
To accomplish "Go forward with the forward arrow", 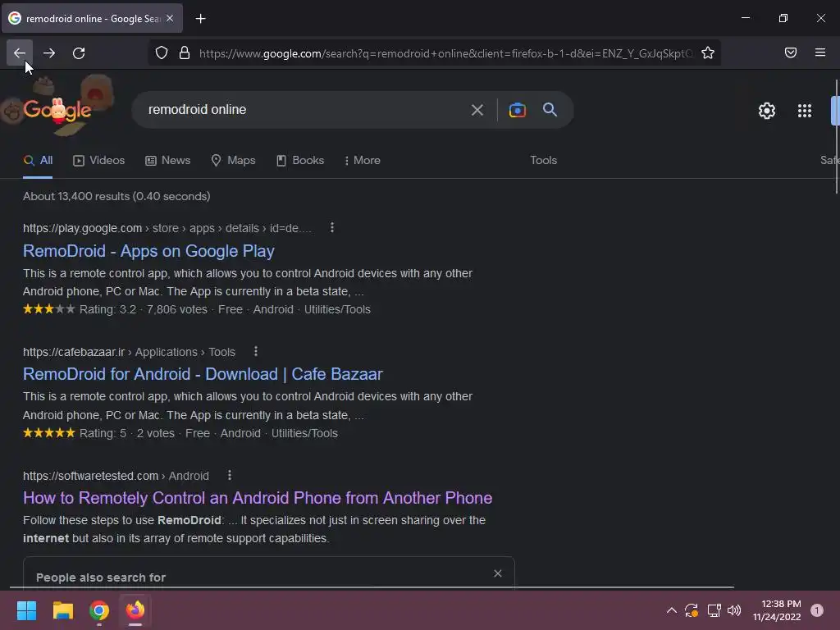I will 48,53.
